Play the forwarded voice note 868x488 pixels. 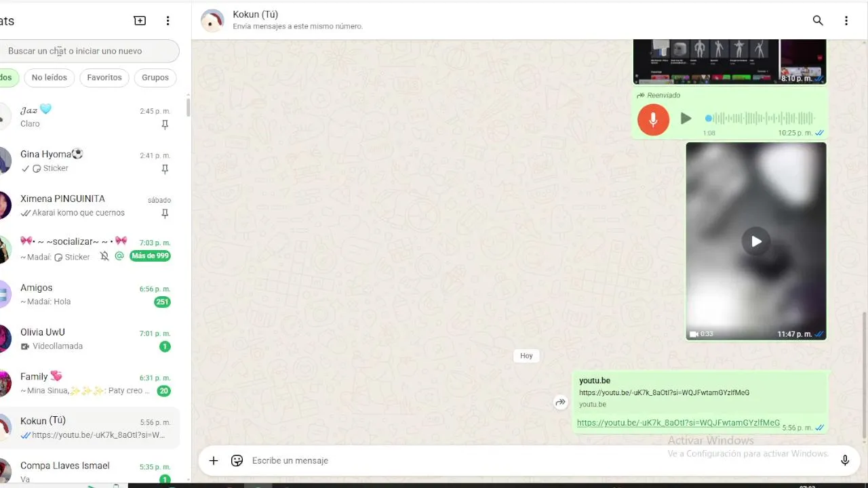tap(686, 119)
